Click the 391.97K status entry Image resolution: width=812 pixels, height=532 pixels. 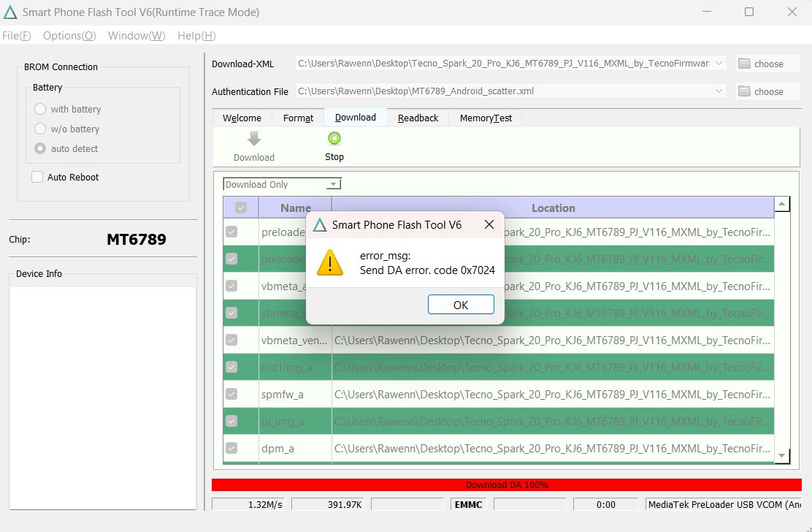(328, 504)
